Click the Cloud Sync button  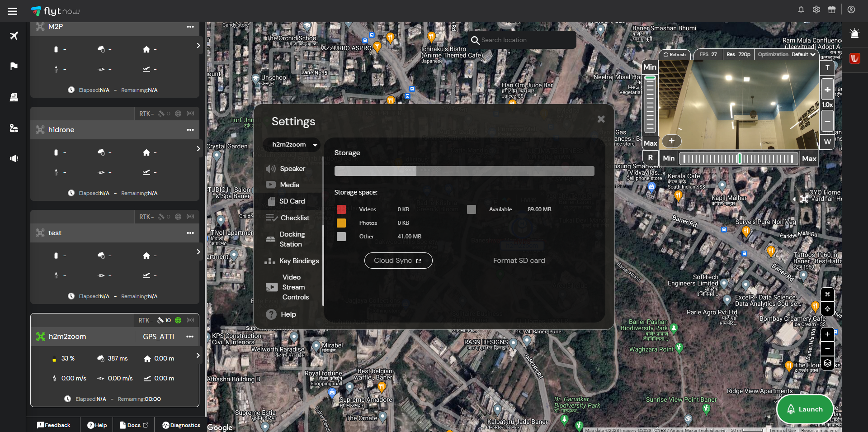click(x=398, y=261)
